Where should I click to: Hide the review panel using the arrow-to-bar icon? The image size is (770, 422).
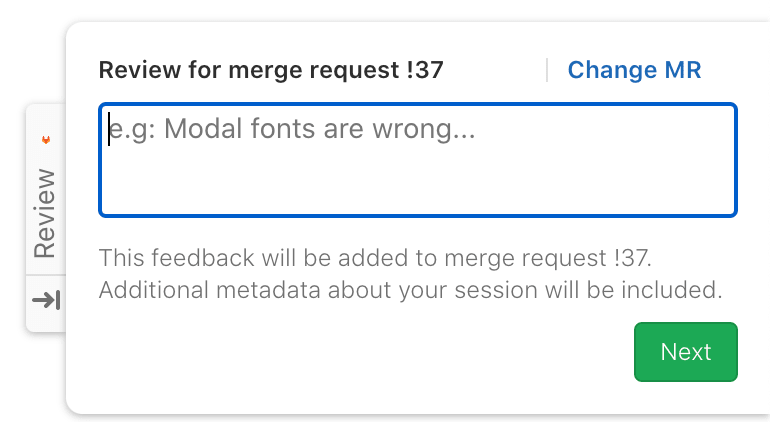(x=46, y=300)
